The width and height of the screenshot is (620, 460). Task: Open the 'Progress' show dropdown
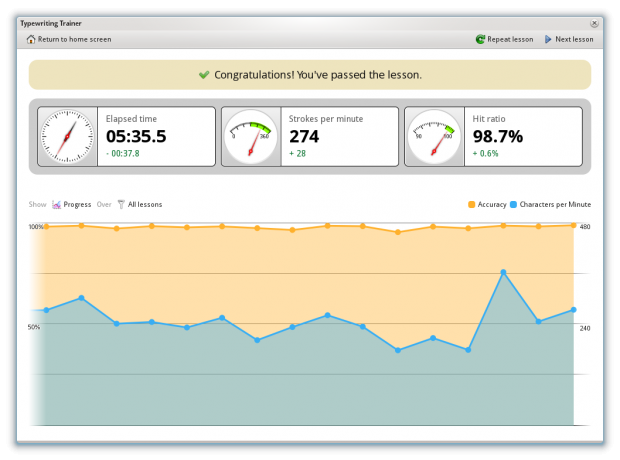(x=77, y=204)
